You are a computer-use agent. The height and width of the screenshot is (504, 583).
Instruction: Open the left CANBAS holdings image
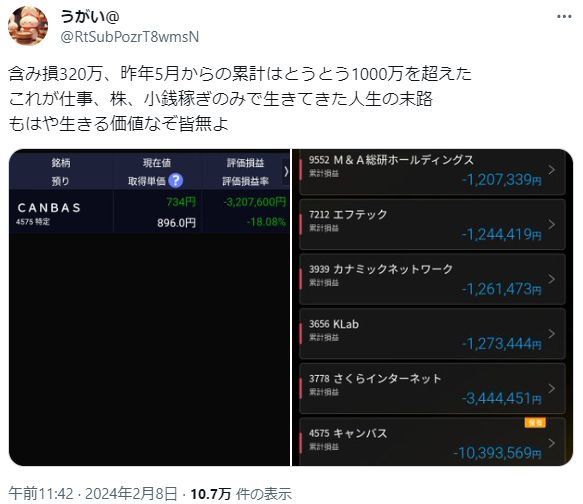coord(149,307)
